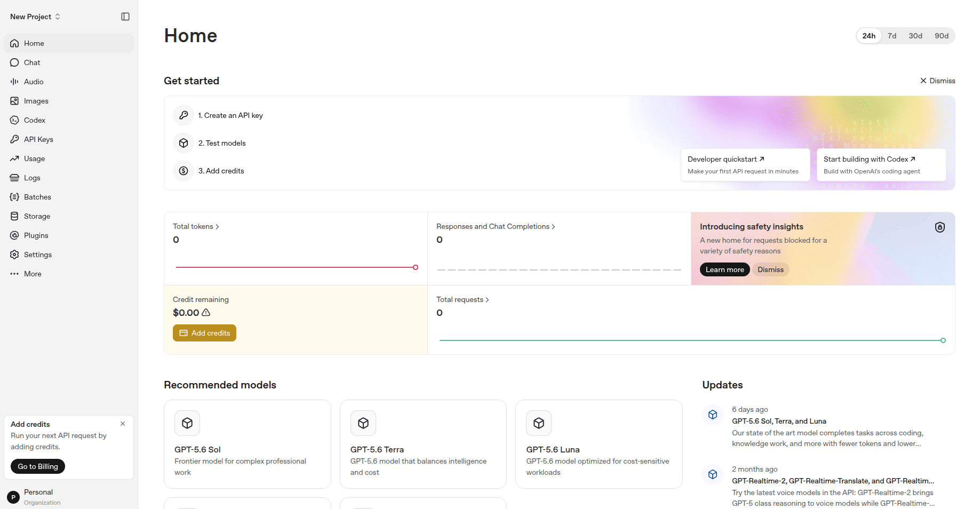Screen dimensions: 980x509
Task: Click the Settings gear icon in sidebar
Action: (14, 254)
